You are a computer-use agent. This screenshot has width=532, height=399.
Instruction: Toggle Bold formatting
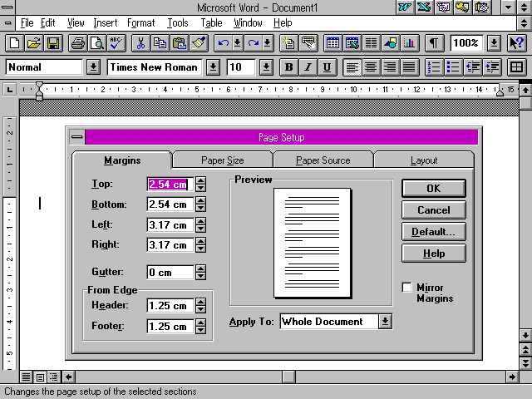pyautogui.click(x=288, y=67)
